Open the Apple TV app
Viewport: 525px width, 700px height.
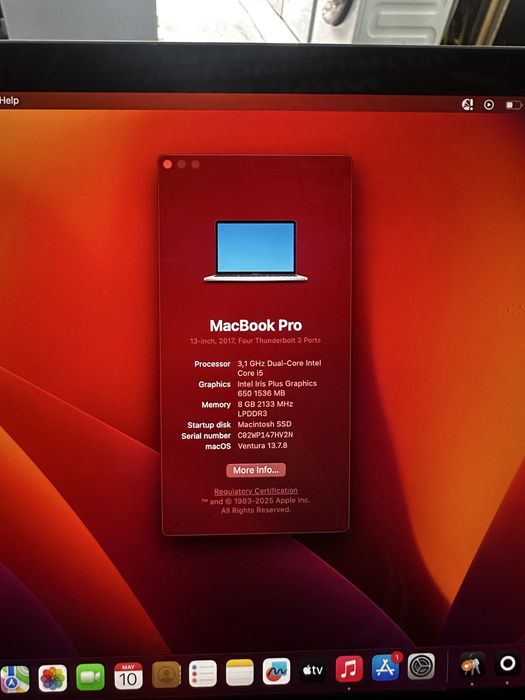(x=312, y=670)
